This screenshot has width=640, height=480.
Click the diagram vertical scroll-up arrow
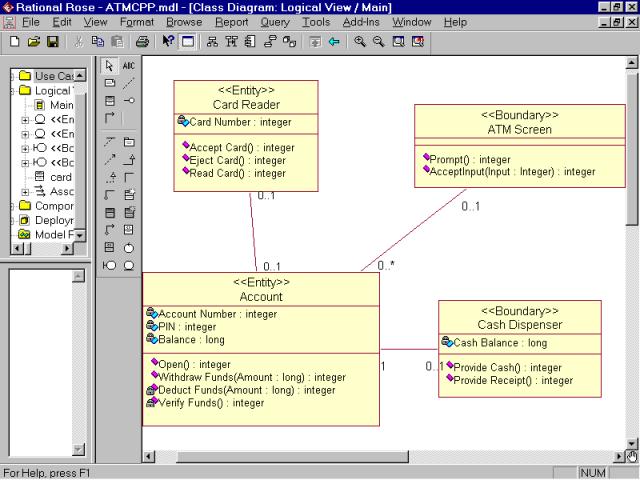tap(631, 63)
